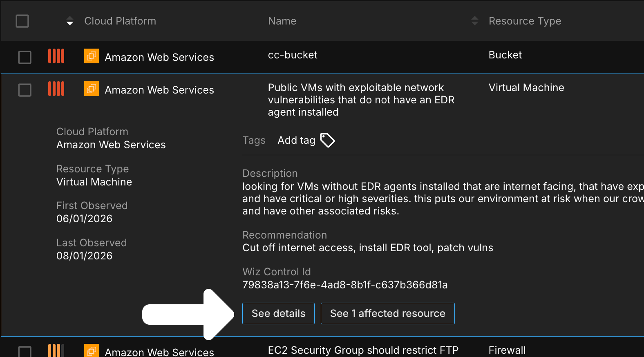The image size is (644, 357).
Task: Click the Wiz Control Id value 79838a13-7f6e-4ad8
Action: click(345, 285)
